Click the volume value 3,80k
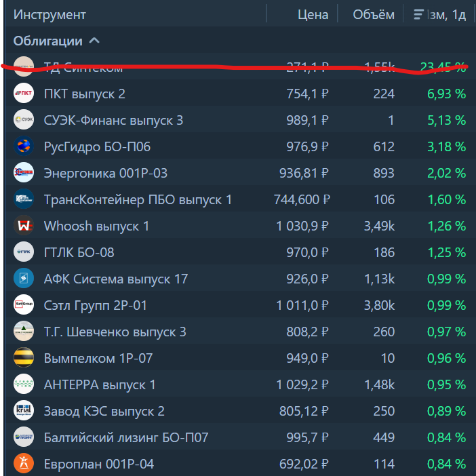The width and height of the screenshot is (476, 476). coord(380,305)
